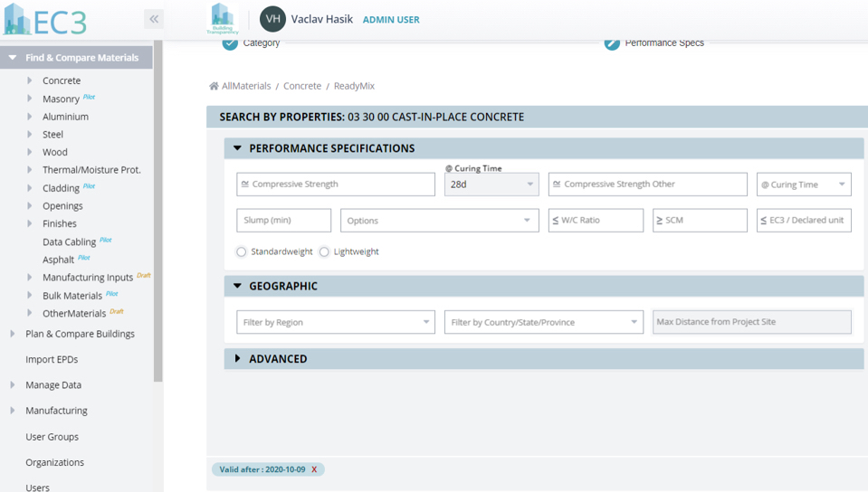
Task: Click the Concrete breadcrumb link
Action: click(302, 86)
